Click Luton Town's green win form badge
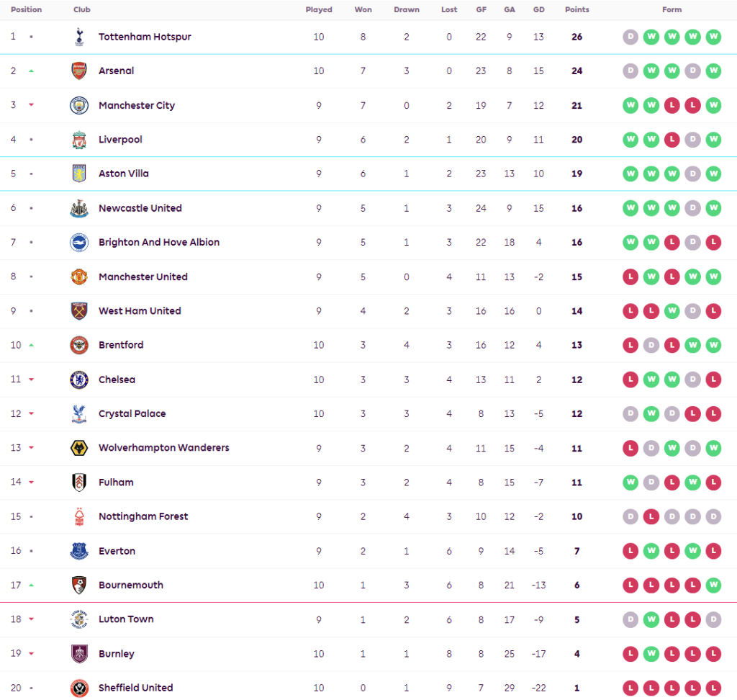 pyautogui.click(x=651, y=619)
